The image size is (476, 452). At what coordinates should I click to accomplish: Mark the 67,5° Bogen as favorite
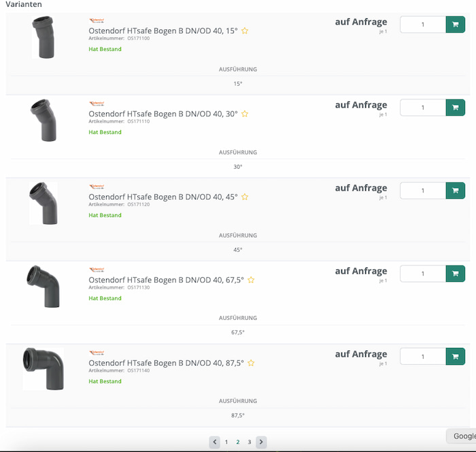pos(251,280)
